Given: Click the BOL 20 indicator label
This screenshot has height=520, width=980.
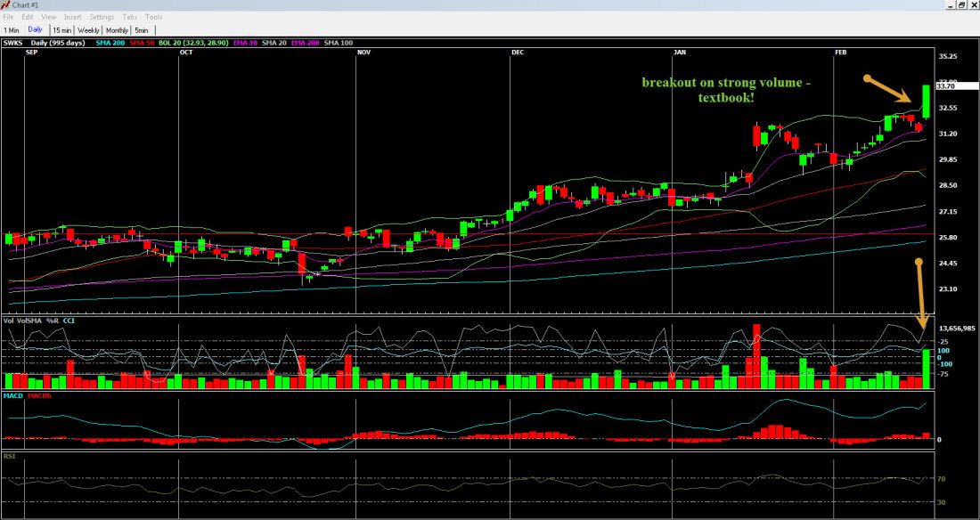Looking at the screenshot, I should pos(171,42).
